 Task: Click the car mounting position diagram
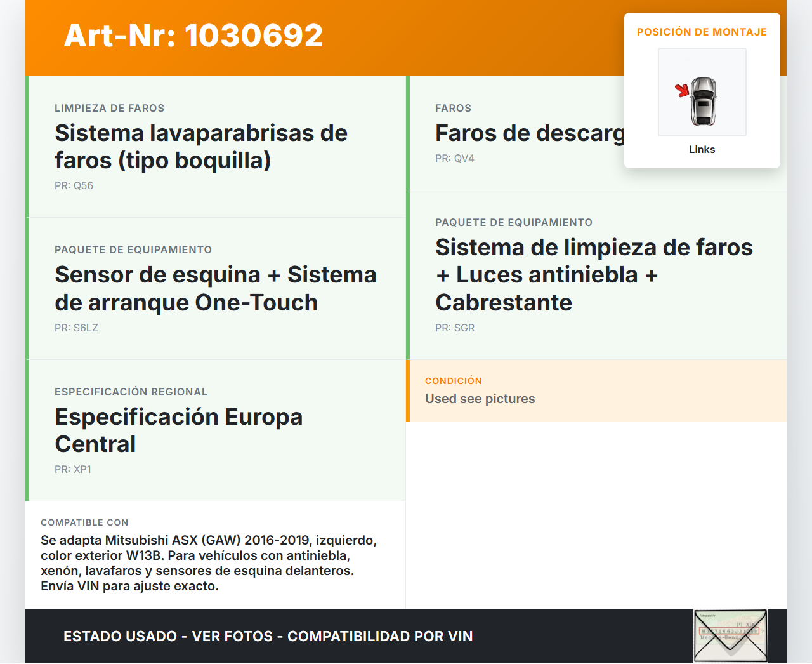coord(702,92)
